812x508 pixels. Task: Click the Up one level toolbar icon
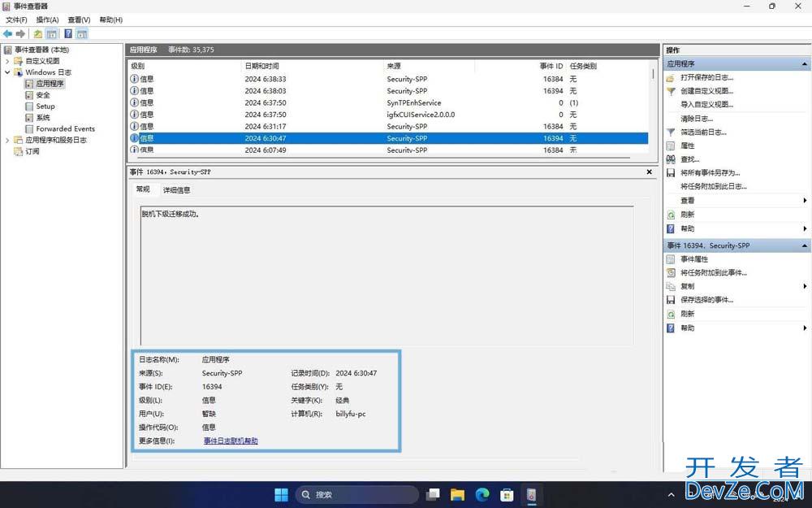38,33
